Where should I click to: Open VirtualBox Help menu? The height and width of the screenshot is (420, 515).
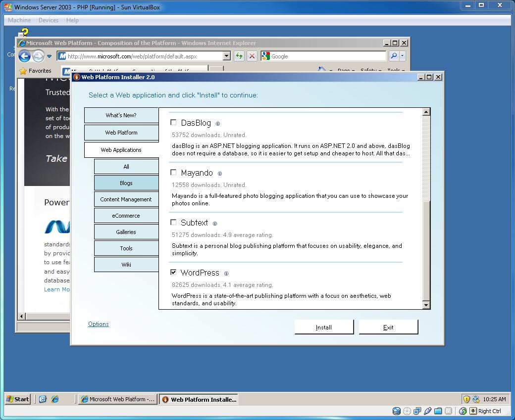(x=72, y=20)
